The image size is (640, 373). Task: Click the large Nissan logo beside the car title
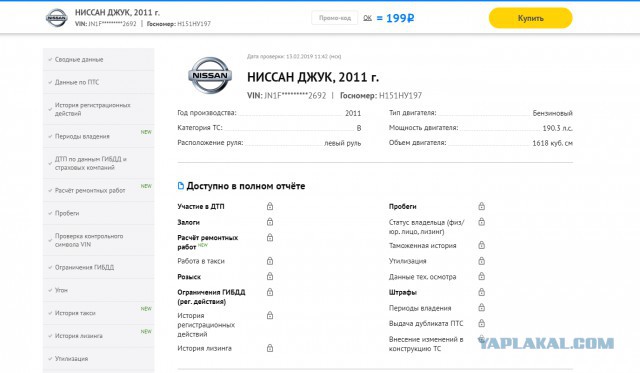210,75
